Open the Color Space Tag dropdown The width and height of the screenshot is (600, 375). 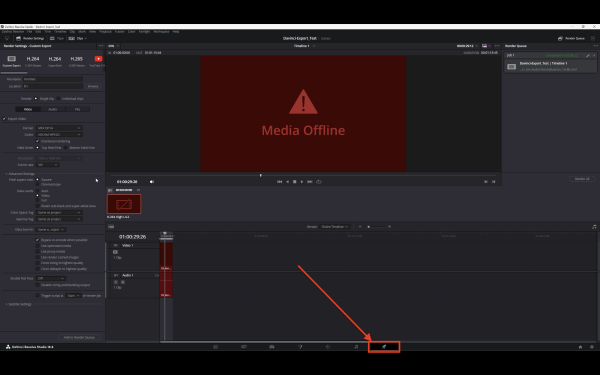59,212
